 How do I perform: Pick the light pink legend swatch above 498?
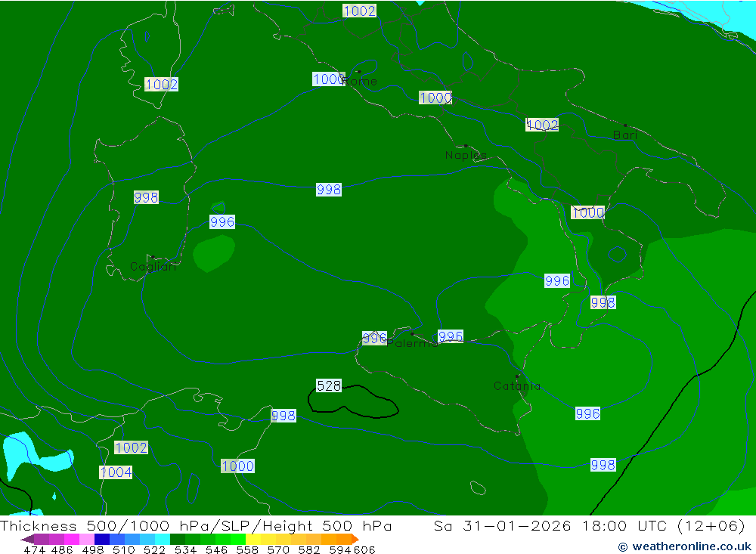(87, 539)
